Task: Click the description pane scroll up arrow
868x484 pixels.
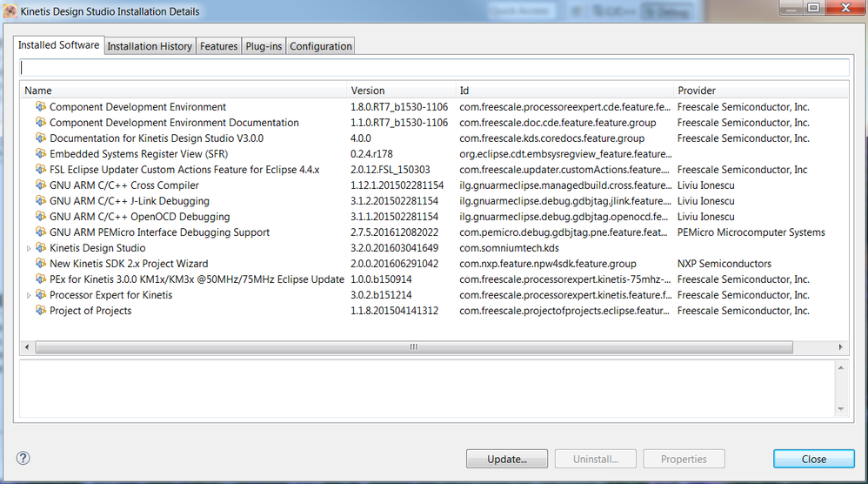Action: 841,367
